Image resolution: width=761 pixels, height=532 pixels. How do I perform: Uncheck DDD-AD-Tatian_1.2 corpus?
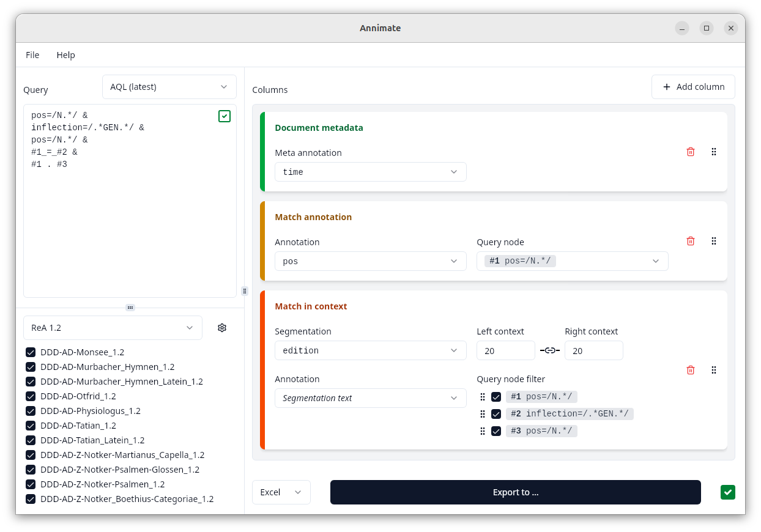click(x=31, y=426)
